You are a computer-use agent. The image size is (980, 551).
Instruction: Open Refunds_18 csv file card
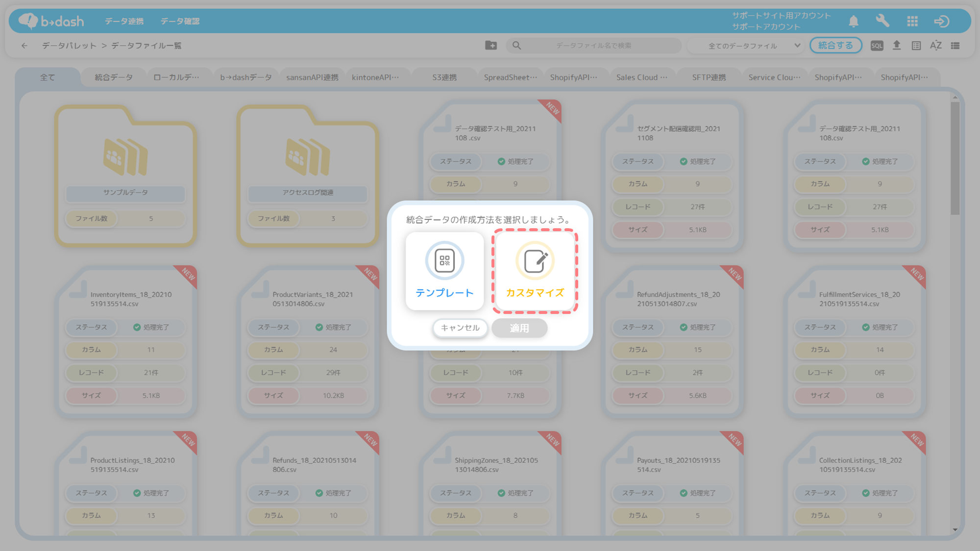tap(308, 483)
